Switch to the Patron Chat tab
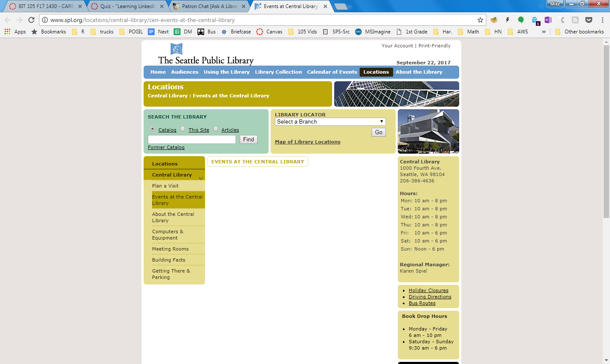 click(209, 6)
